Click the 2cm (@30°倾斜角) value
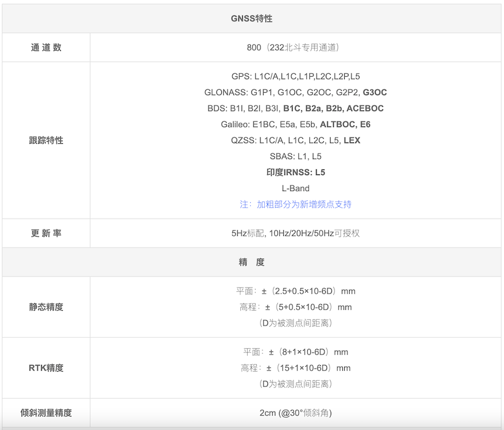Image resolution: width=504 pixels, height=430 pixels. pos(296,413)
